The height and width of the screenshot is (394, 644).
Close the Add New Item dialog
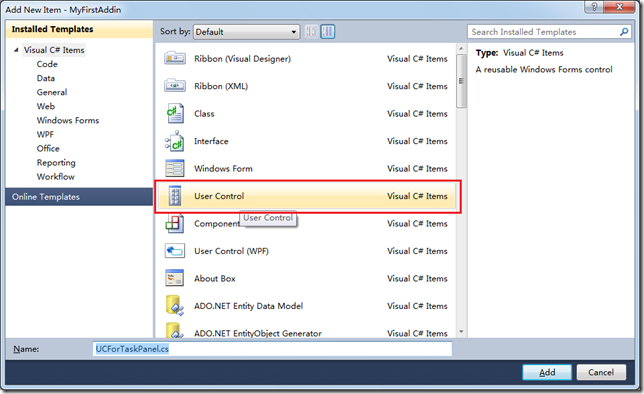point(620,7)
